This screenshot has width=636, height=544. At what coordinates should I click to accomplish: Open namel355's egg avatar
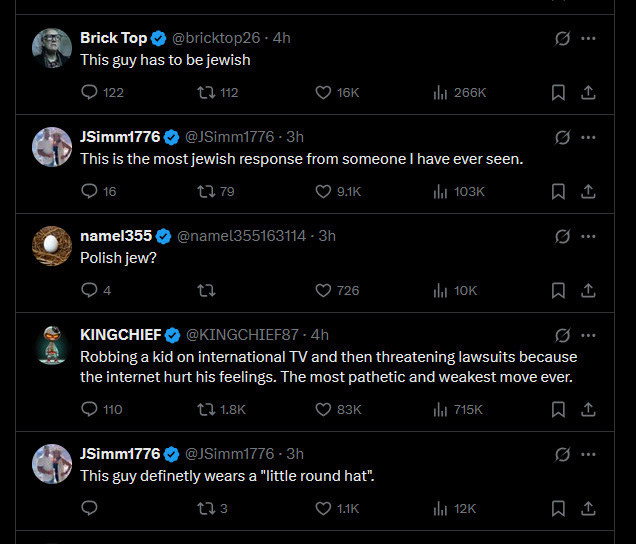coord(52,245)
